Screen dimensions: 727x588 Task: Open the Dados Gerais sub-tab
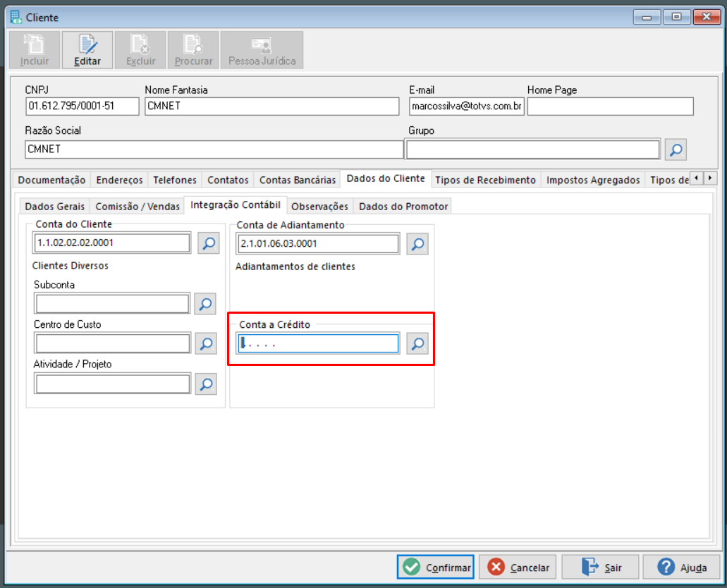(x=55, y=207)
